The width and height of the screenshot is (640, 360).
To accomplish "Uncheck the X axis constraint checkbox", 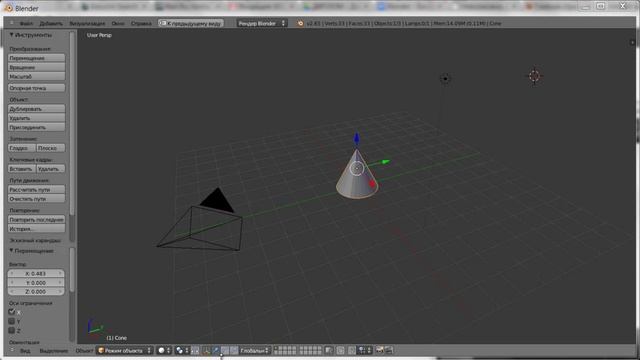I will point(11,312).
